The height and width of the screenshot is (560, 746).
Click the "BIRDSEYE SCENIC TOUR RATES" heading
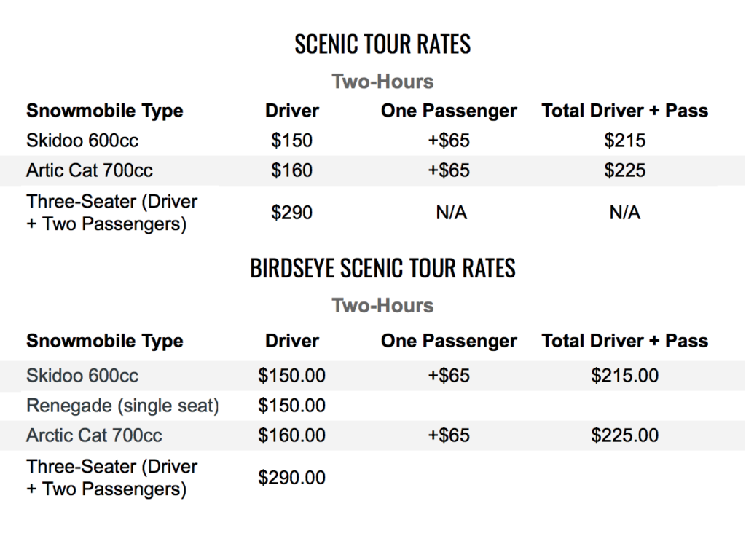click(382, 268)
